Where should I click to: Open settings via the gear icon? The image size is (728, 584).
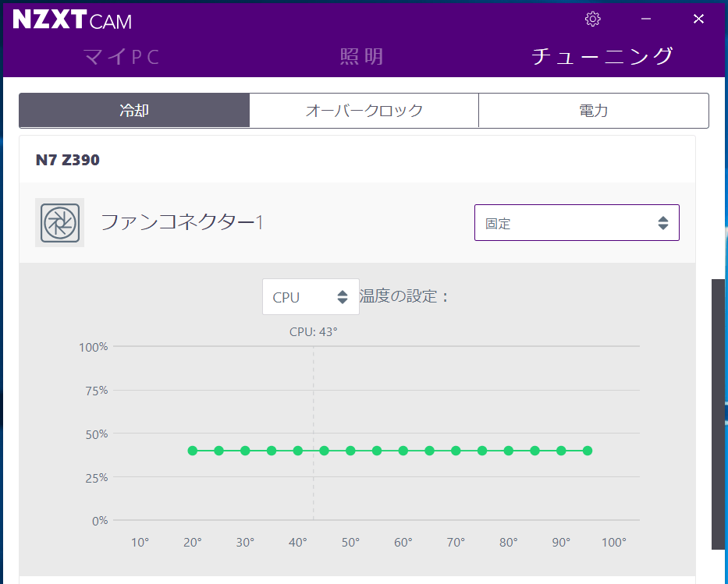pyautogui.click(x=593, y=19)
